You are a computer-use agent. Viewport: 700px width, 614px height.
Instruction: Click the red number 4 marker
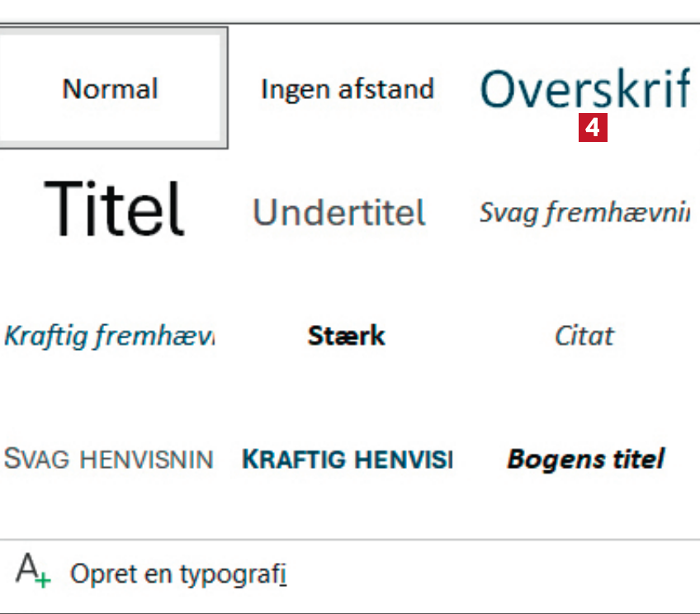594,129
